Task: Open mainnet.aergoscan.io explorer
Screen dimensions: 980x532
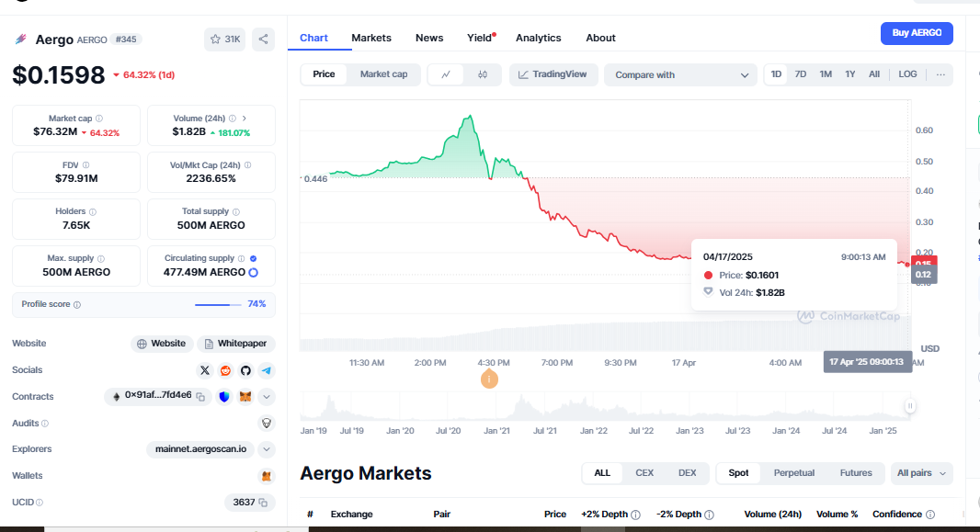Action: [200, 449]
